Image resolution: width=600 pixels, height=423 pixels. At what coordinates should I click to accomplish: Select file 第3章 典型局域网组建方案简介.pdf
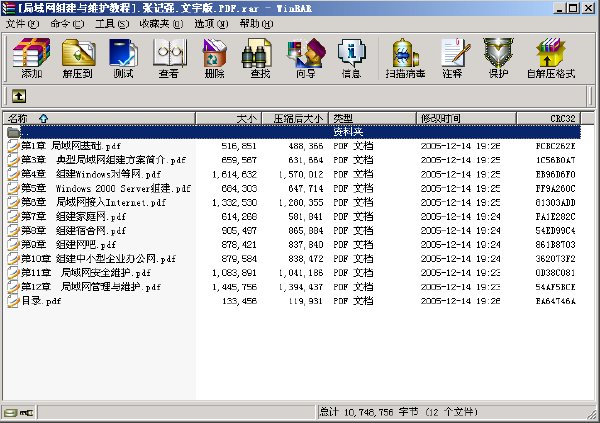tap(104, 160)
